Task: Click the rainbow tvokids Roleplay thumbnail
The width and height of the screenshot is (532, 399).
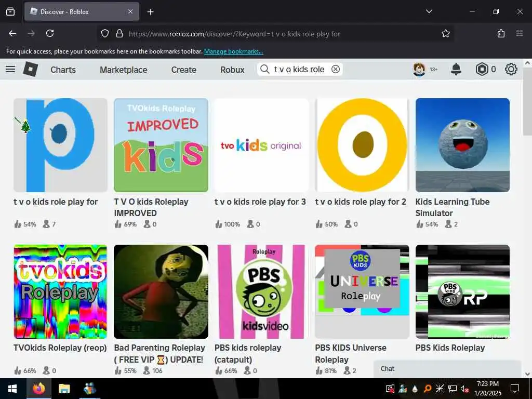Action: (60, 291)
